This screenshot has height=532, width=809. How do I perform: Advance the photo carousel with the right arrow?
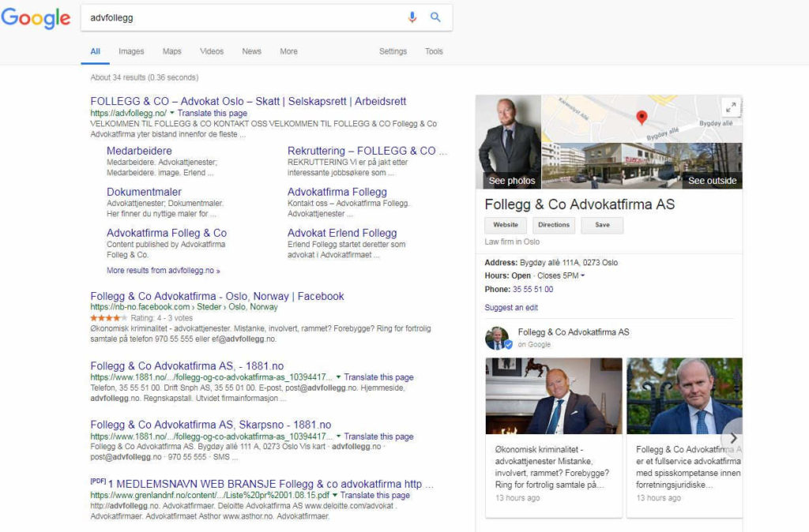[x=732, y=438]
